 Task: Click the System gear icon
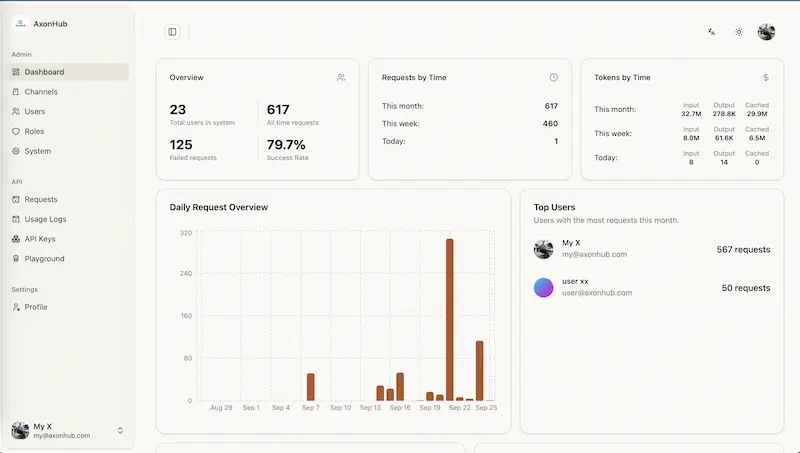click(16, 151)
